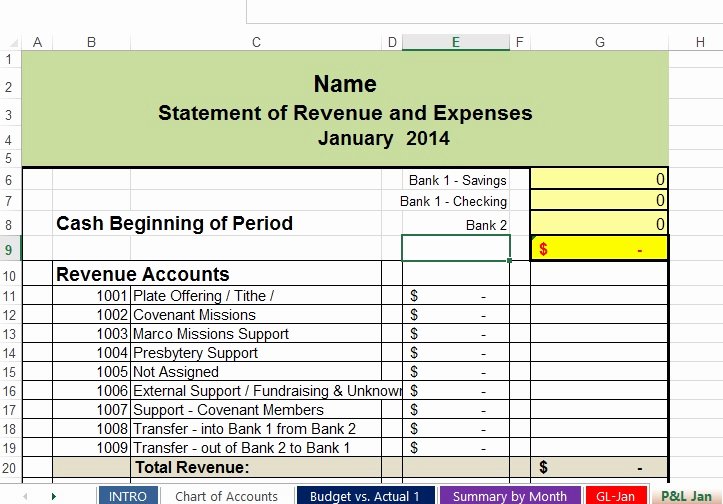Click the next-sheet navigation arrow
The height and width of the screenshot is (504, 723).
tap(53, 496)
